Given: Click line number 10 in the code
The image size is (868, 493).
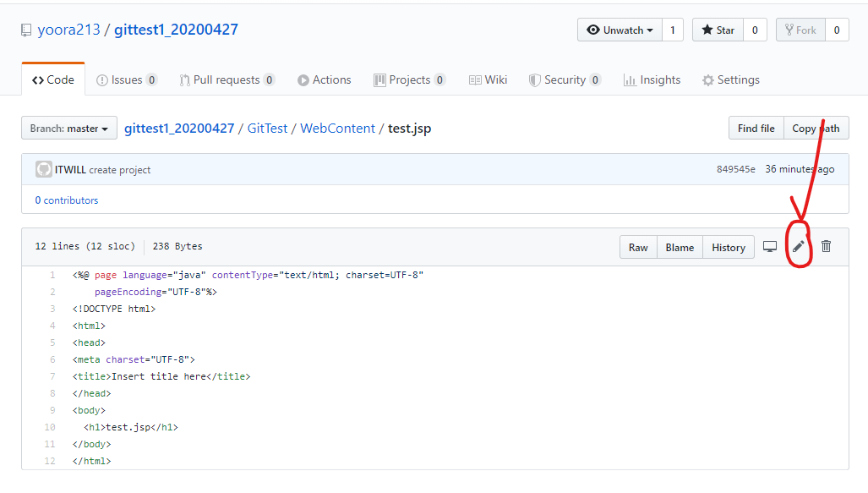Looking at the screenshot, I should [50, 427].
